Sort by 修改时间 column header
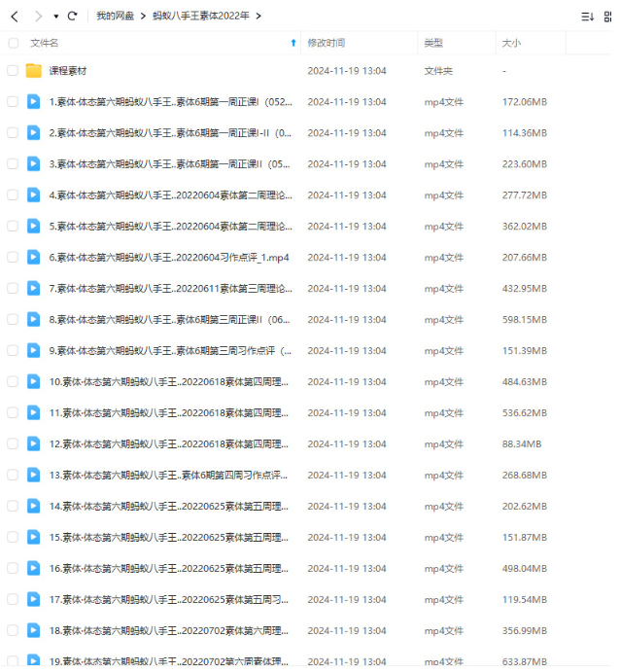Viewport: 620px width, 672px height. (327, 43)
